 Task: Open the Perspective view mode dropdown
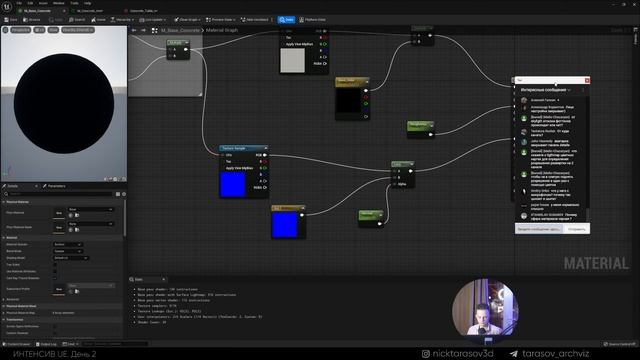[20, 30]
